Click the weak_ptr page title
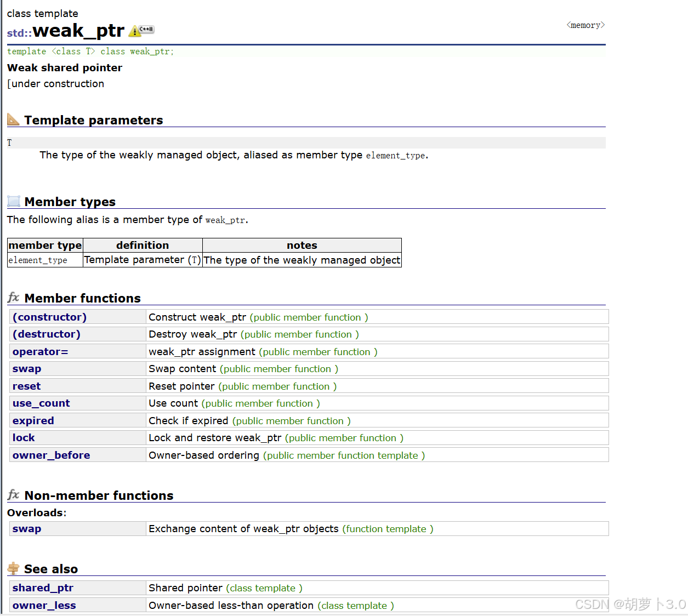The width and height of the screenshot is (688, 616). 78,31
